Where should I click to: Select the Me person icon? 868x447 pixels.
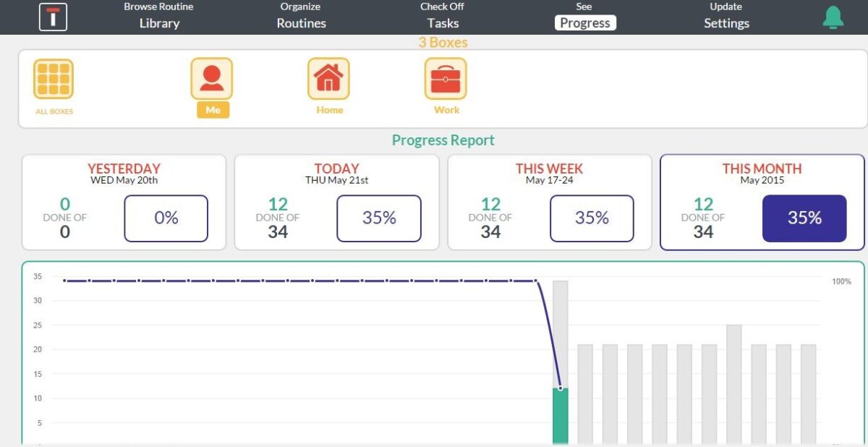point(212,78)
